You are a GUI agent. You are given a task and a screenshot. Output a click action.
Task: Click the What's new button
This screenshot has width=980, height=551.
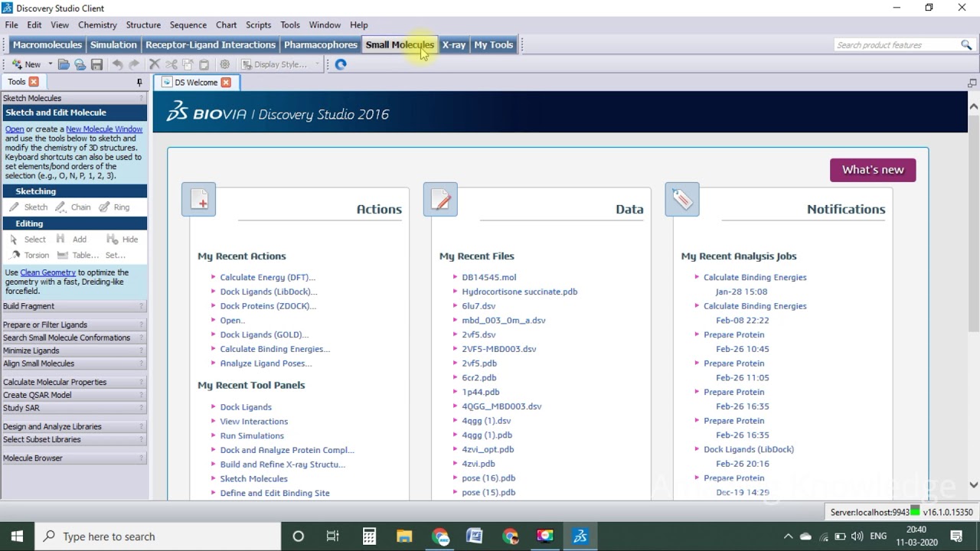pos(873,170)
